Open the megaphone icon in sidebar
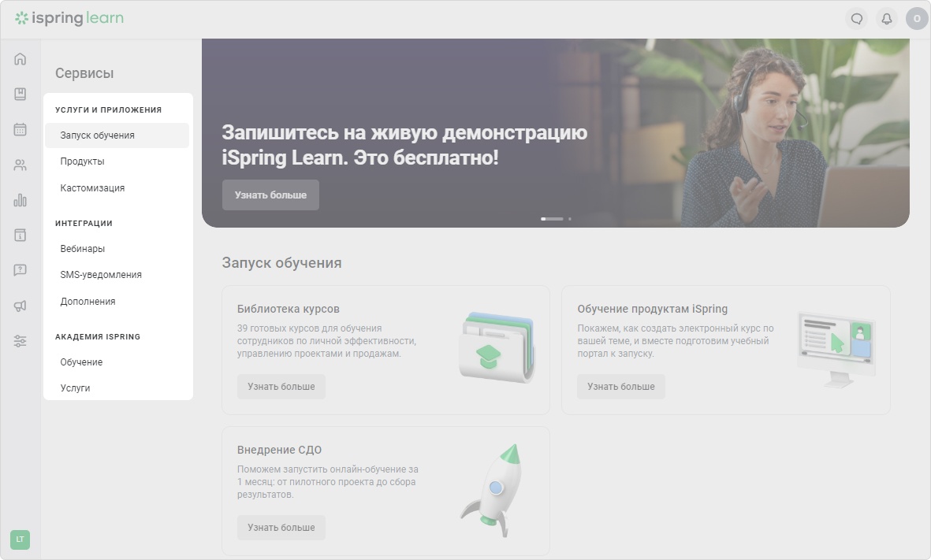 20,306
